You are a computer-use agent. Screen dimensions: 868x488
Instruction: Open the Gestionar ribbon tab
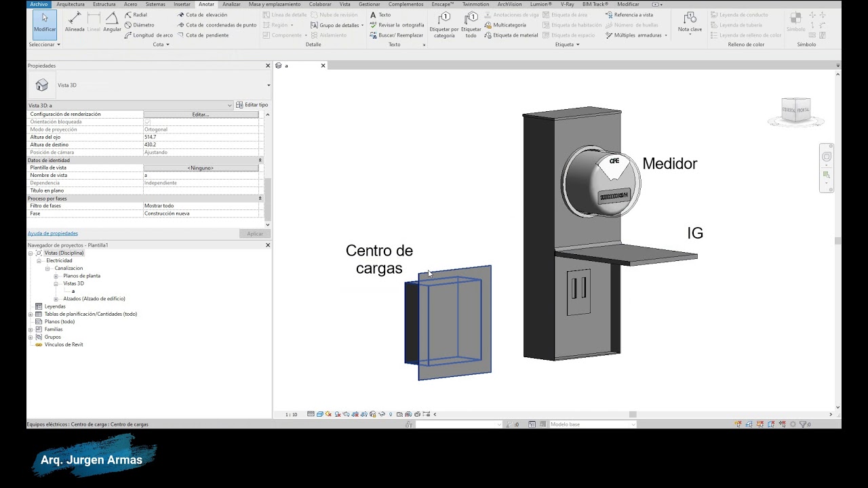[x=370, y=4]
